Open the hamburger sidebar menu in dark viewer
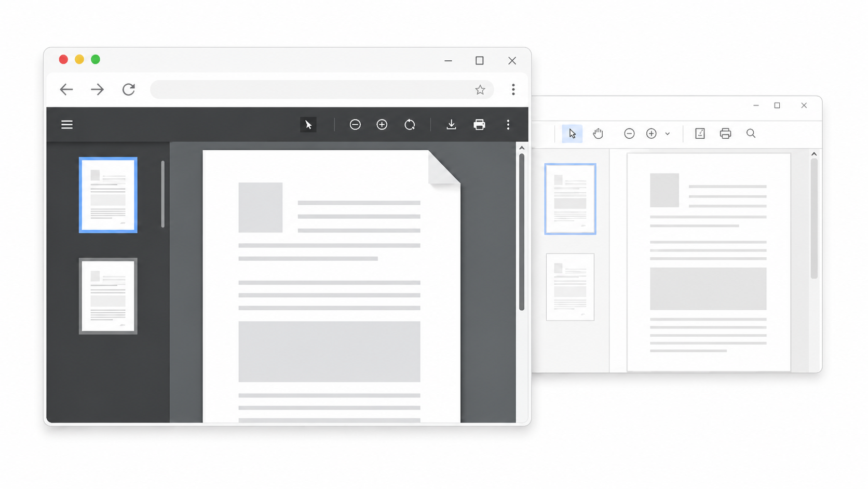This screenshot has width=868, height=489. [67, 125]
